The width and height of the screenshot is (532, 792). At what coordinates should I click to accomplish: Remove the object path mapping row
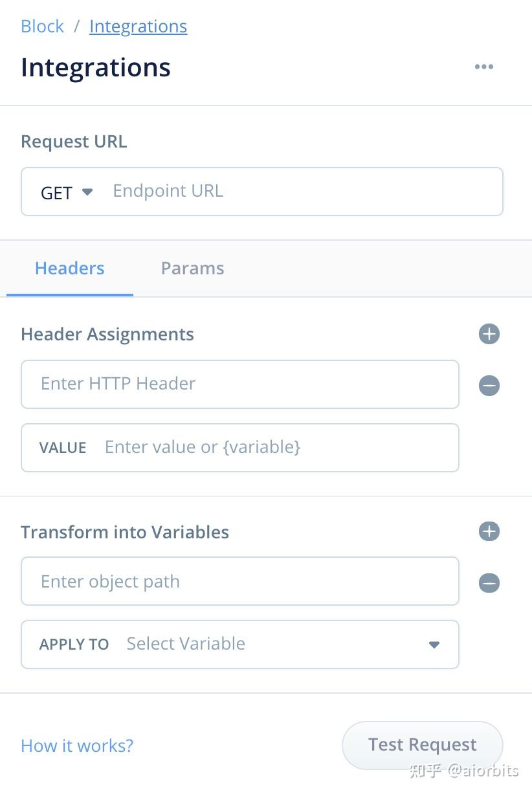(x=489, y=583)
